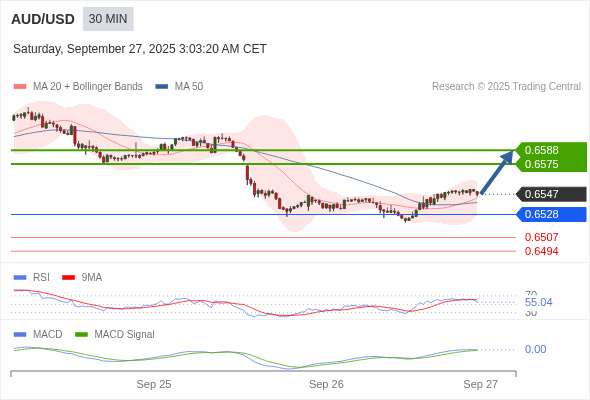The image size is (590, 400).
Task: Click the 9MA legend red swatch
Action: click(68, 278)
